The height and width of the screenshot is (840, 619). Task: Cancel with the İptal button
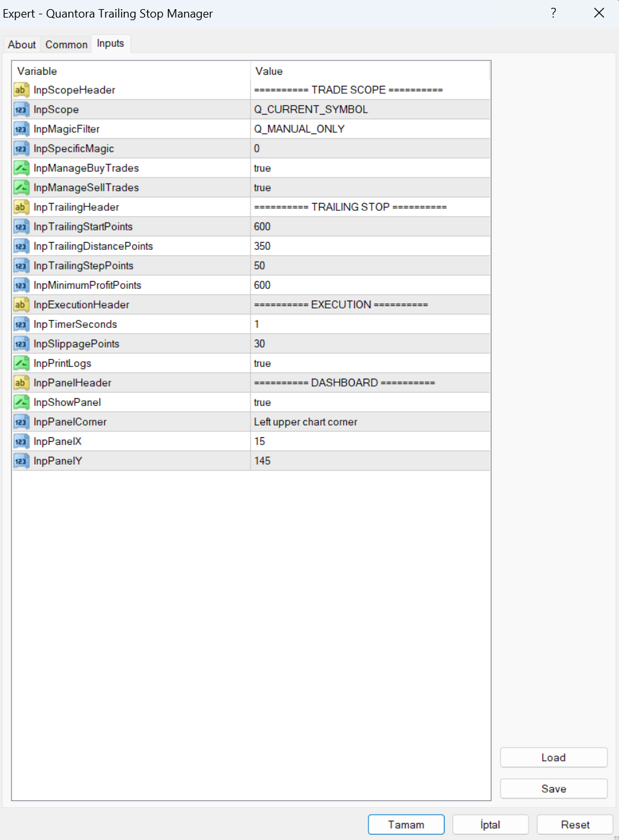(x=490, y=824)
